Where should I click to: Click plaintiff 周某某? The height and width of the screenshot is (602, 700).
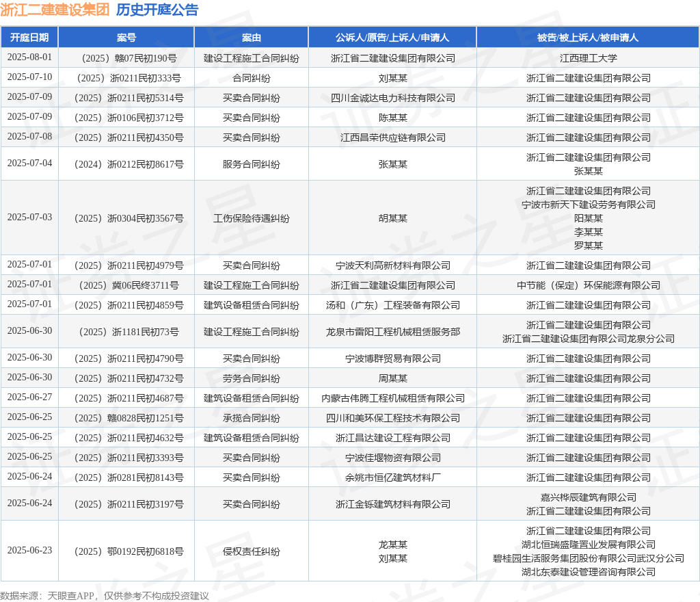393,379
